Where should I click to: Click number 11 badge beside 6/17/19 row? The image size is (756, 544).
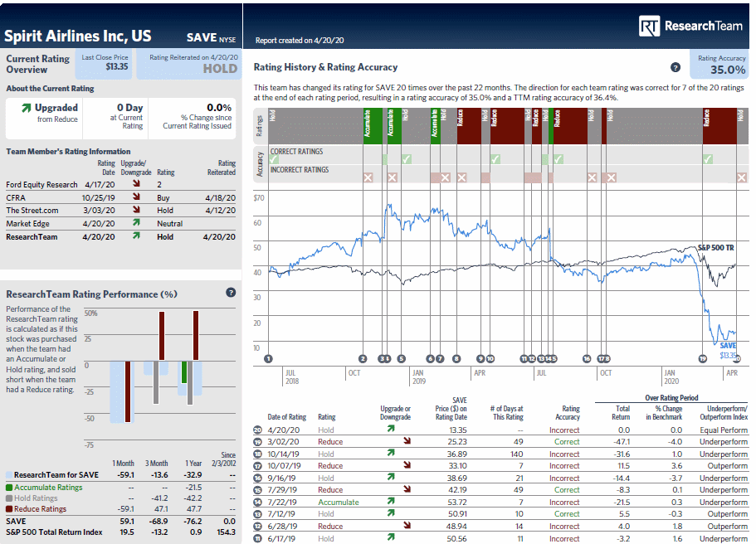(258, 539)
